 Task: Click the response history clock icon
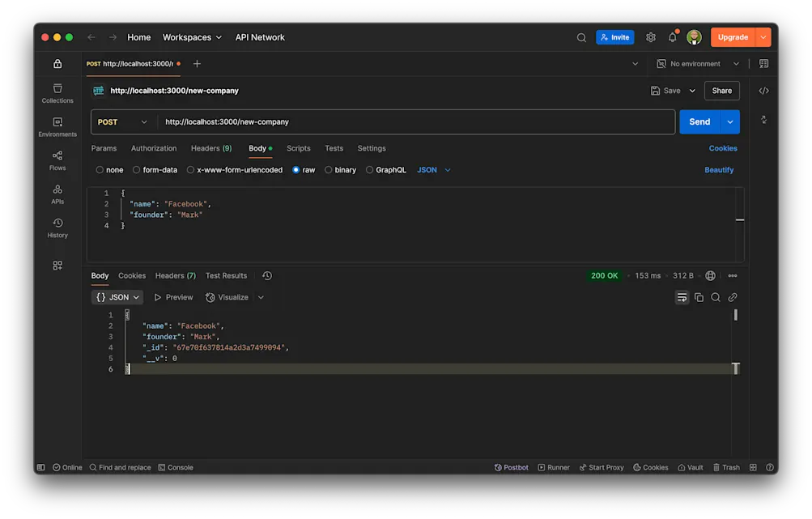(x=267, y=275)
